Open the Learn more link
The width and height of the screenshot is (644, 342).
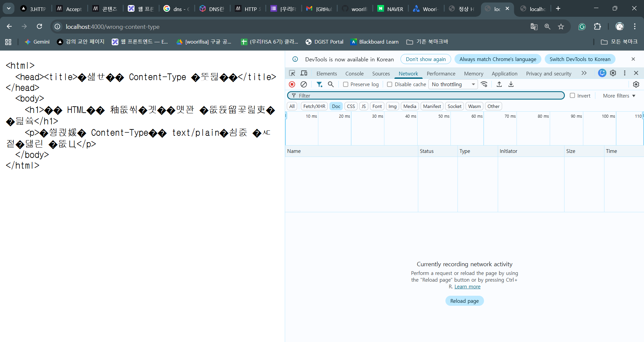[x=467, y=287]
